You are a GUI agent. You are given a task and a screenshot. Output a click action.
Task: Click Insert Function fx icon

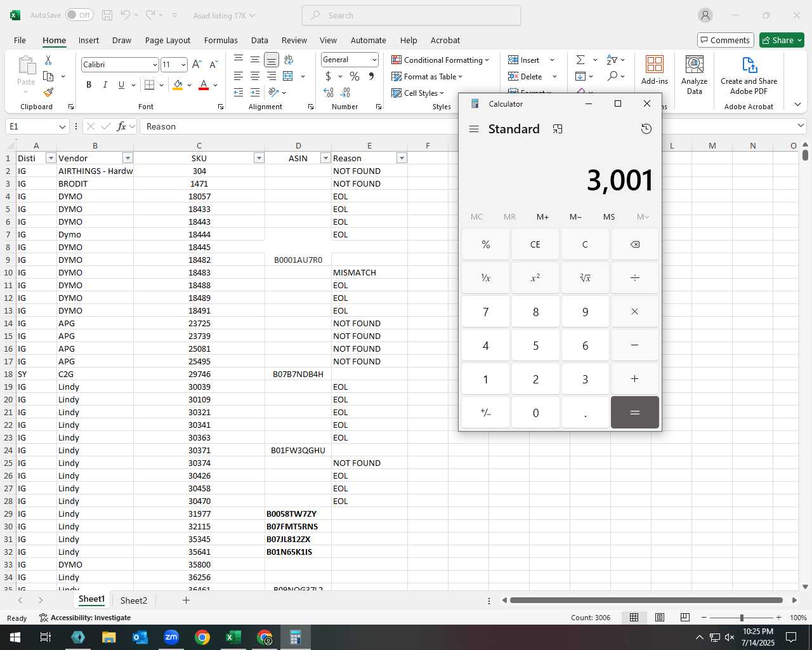(121, 126)
